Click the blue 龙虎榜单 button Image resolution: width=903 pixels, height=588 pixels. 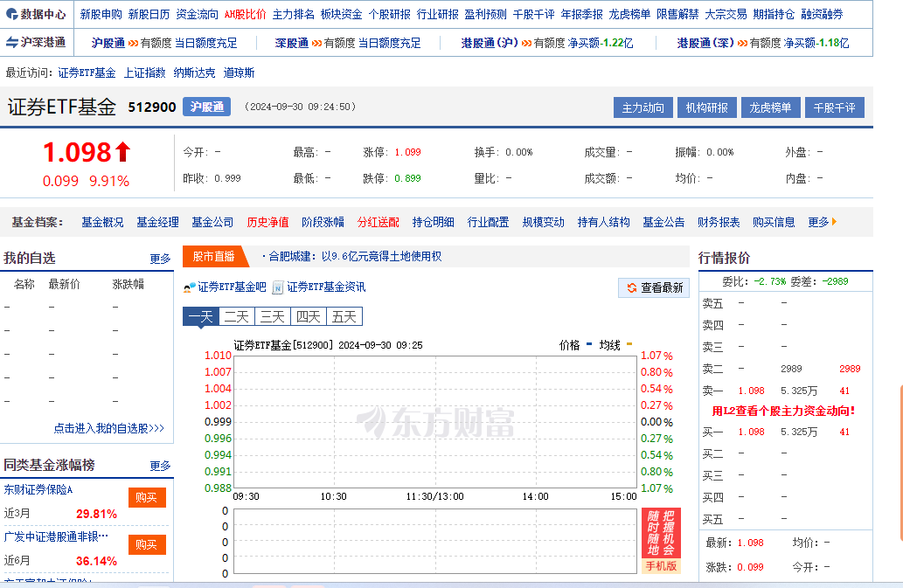pos(770,107)
